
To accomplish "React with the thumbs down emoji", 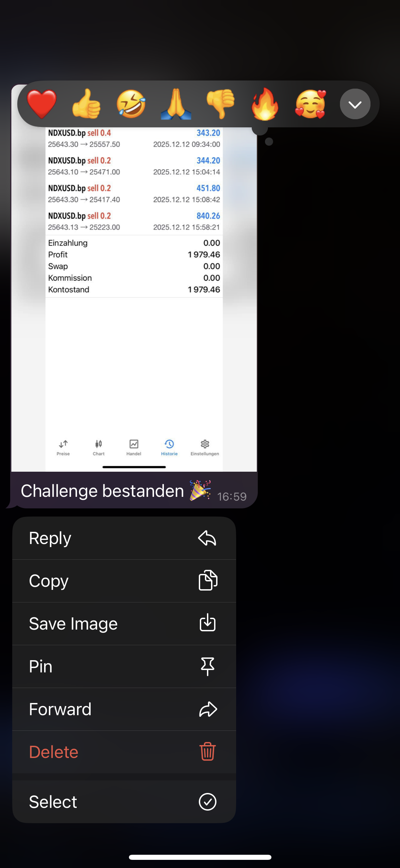I will (221, 104).
